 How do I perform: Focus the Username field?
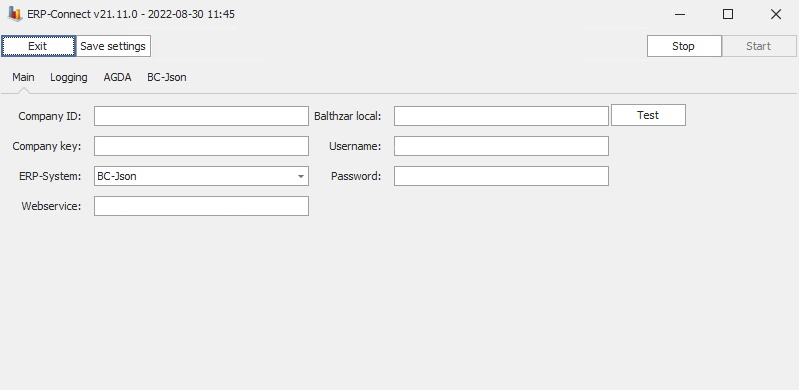click(501, 146)
